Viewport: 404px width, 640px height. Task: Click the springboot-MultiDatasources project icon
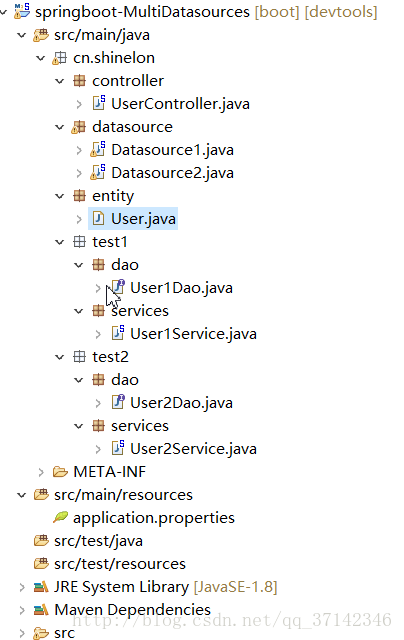click(22, 11)
